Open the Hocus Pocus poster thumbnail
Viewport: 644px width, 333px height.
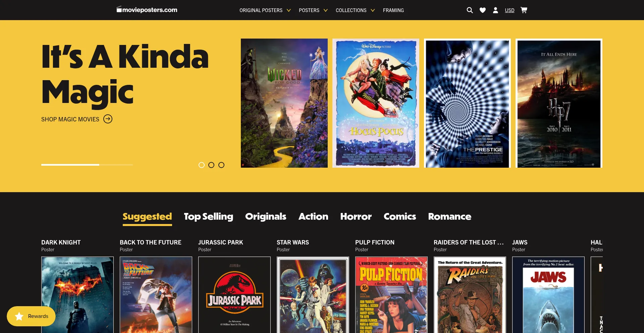pos(376,103)
